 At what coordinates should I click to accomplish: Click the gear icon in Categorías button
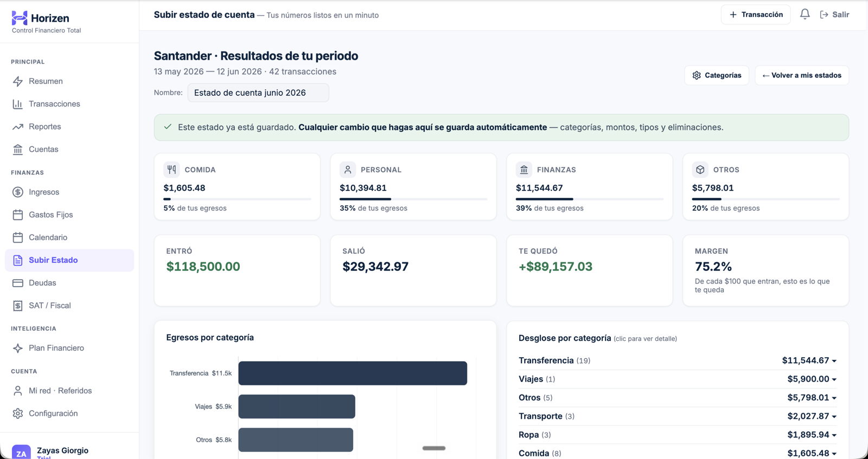coord(697,75)
